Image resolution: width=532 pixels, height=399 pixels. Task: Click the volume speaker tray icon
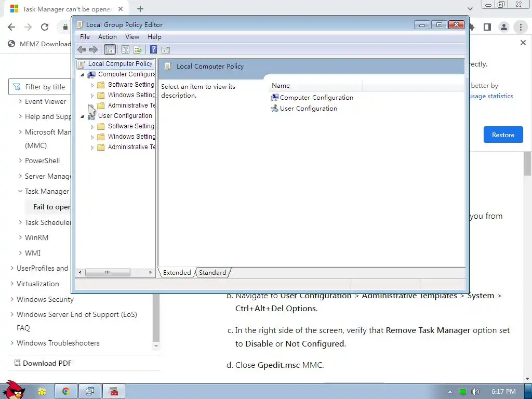coord(475,392)
